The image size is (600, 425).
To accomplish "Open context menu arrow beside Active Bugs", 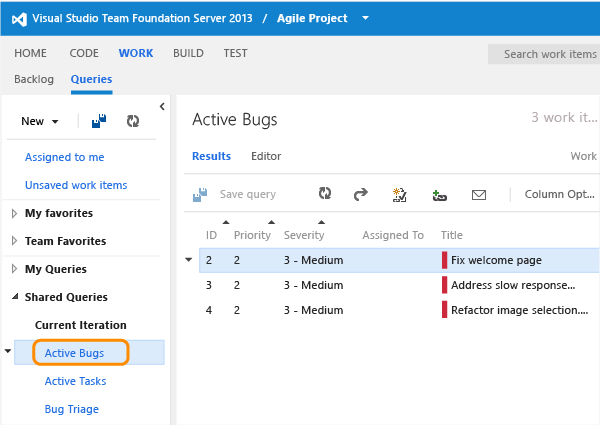I will 8,351.
